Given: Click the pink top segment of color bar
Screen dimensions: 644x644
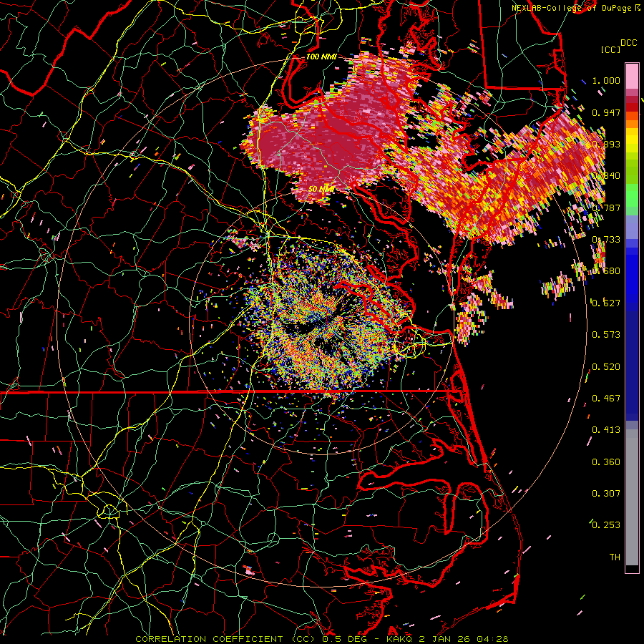Looking at the screenshot, I should (632, 76).
